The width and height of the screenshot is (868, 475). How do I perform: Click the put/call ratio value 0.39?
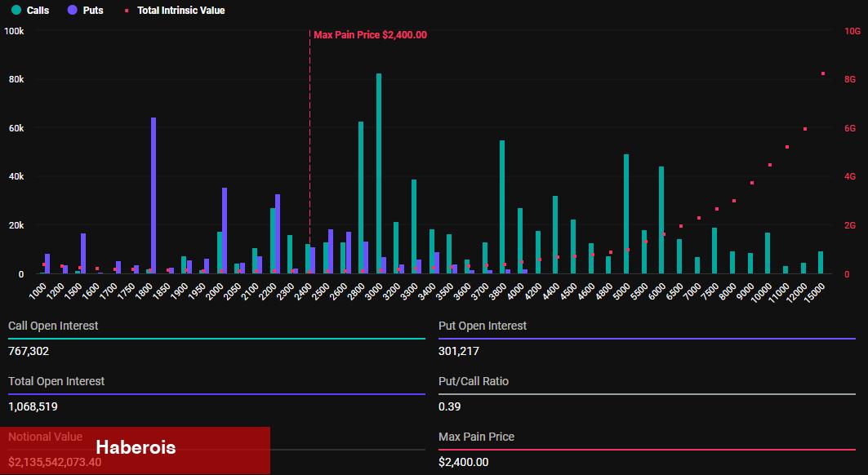click(449, 406)
